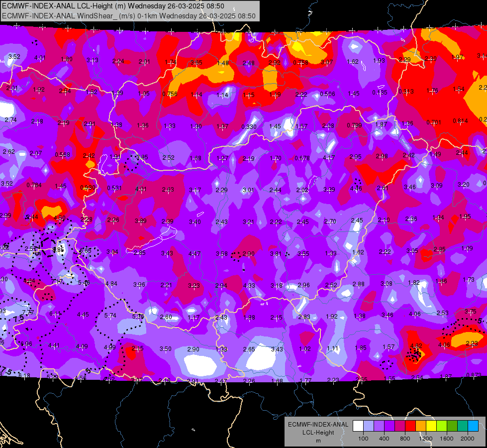Click the legend scale label 100
Image resolution: width=487 pixels, height=448 pixels.
(363, 439)
